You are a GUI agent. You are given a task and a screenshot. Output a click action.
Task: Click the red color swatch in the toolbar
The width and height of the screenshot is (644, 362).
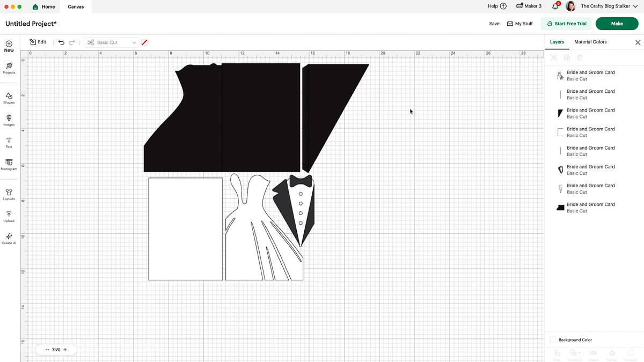(144, 42)
